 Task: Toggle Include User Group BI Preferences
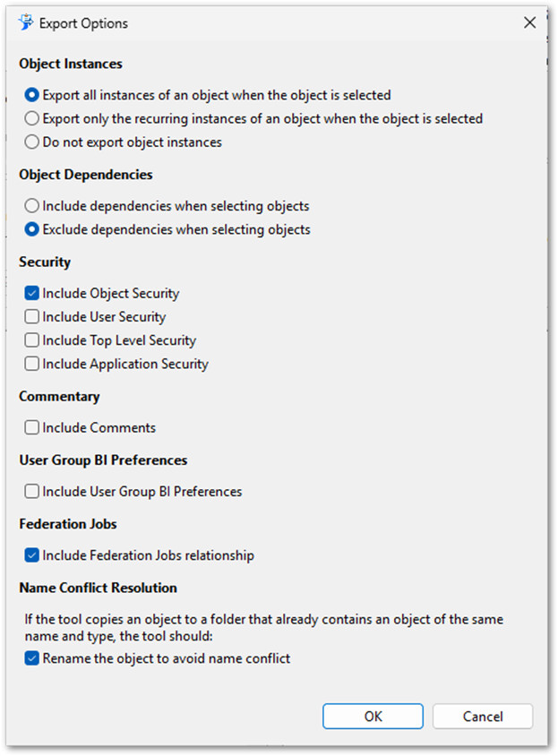(x=33, y=491)
